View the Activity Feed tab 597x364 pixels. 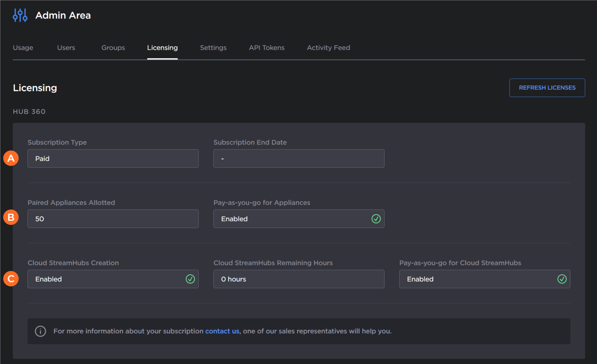(x=328, y=48)
